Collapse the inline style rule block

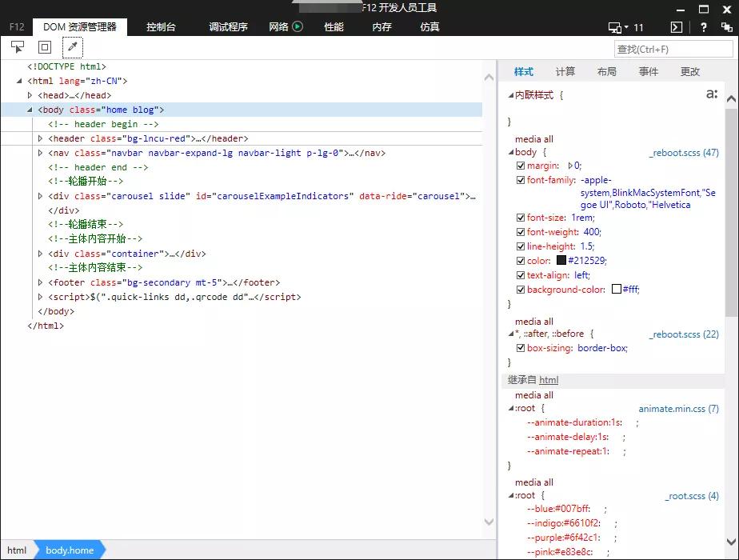click(x=511, y=95)
